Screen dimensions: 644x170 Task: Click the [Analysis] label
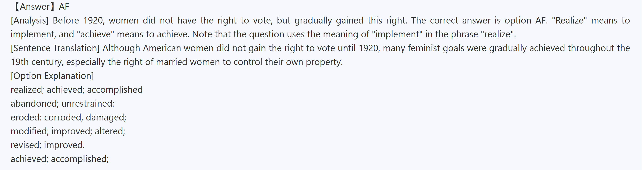[30, 20]
